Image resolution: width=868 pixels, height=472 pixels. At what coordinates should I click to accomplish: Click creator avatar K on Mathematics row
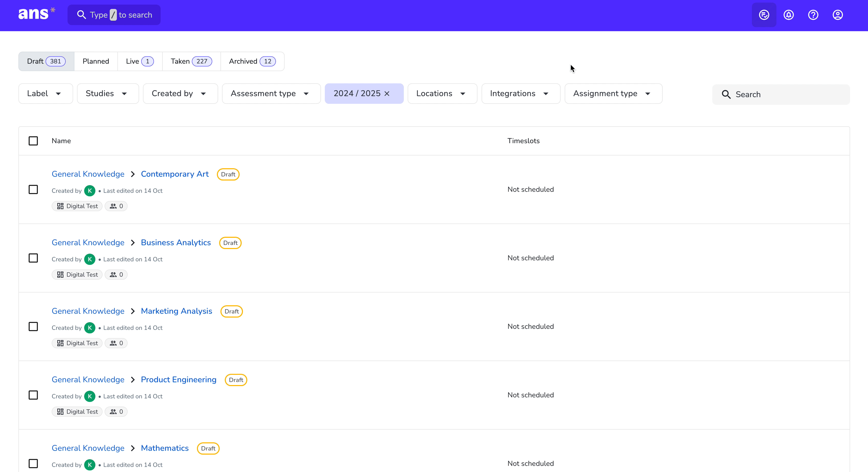pyautogui.click(x=90, y=465)
